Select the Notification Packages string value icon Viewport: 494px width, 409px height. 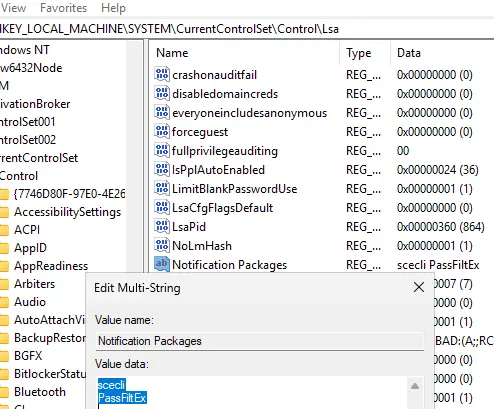coord(162,265)
